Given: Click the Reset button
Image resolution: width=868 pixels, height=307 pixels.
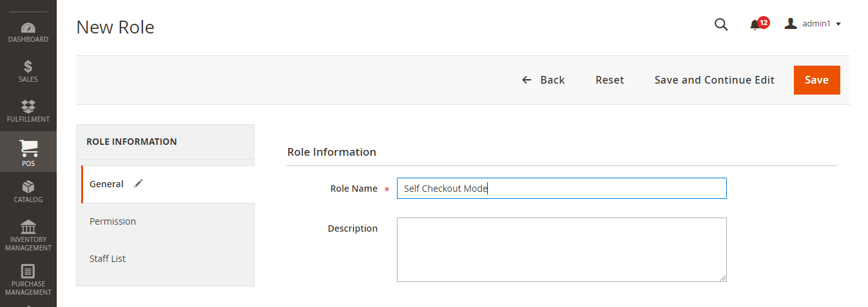Looking at the screenshot, I should pyautogui.click(x=609, y=80).
